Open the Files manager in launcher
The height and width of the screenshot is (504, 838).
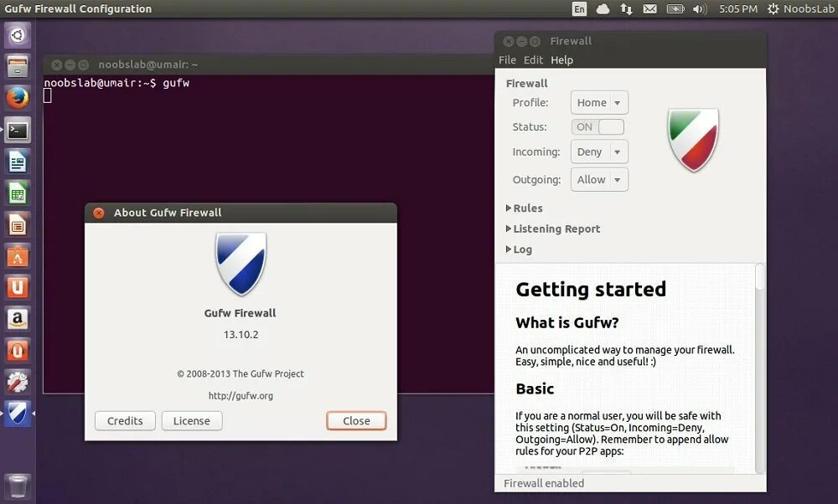pos(18,67)
